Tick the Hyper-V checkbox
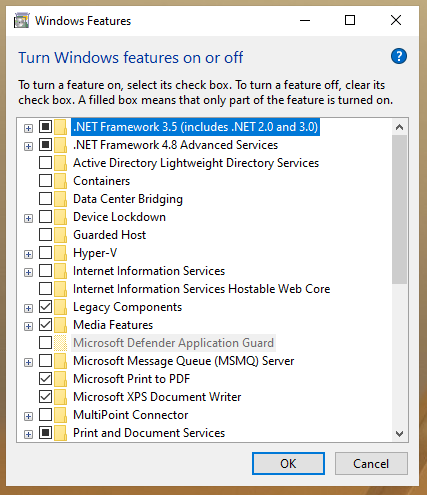This screenshot has height=495, width=427. point(45,253)
